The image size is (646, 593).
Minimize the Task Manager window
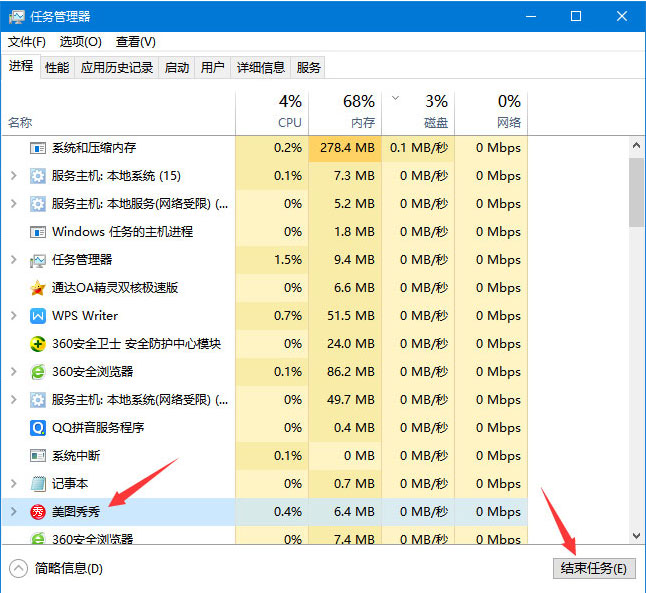[x=531, y=16]
